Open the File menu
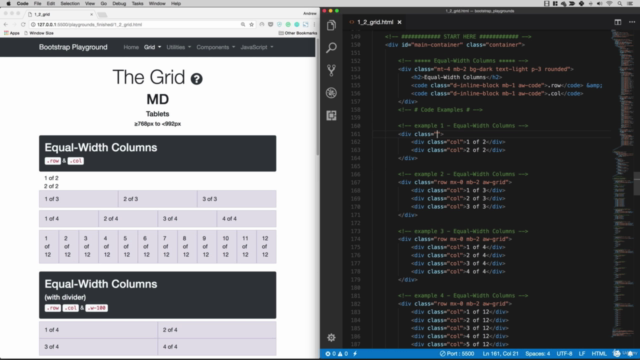Image resolution: width=640 pixels, height=360 pixels. click(38, 3)
